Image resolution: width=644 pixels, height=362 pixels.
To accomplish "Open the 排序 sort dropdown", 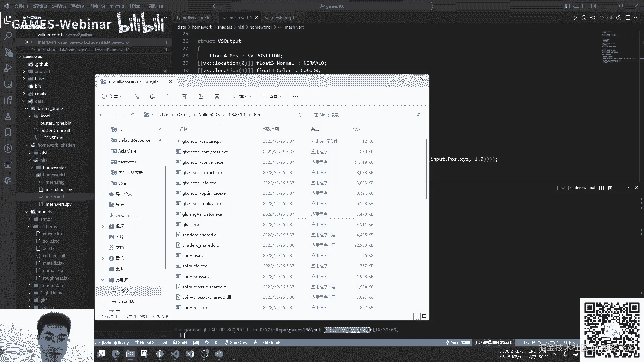I will click(x=241, y=97).
